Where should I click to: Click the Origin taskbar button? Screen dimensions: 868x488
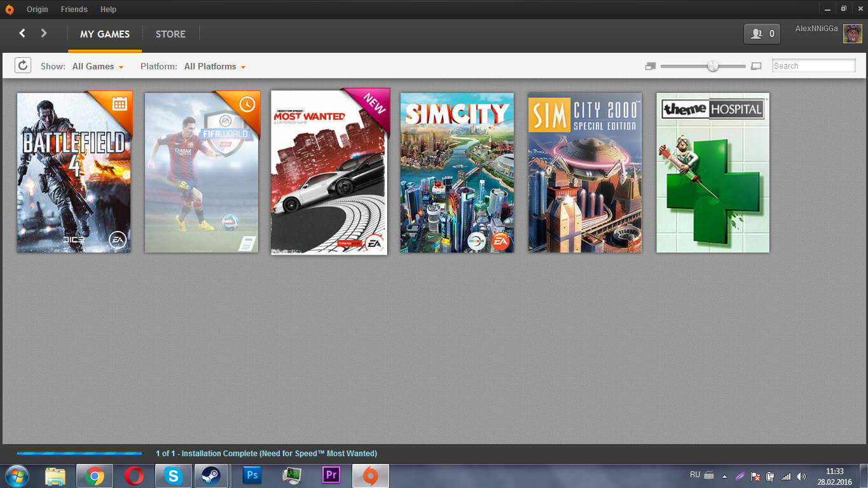(x=370, y=476)
